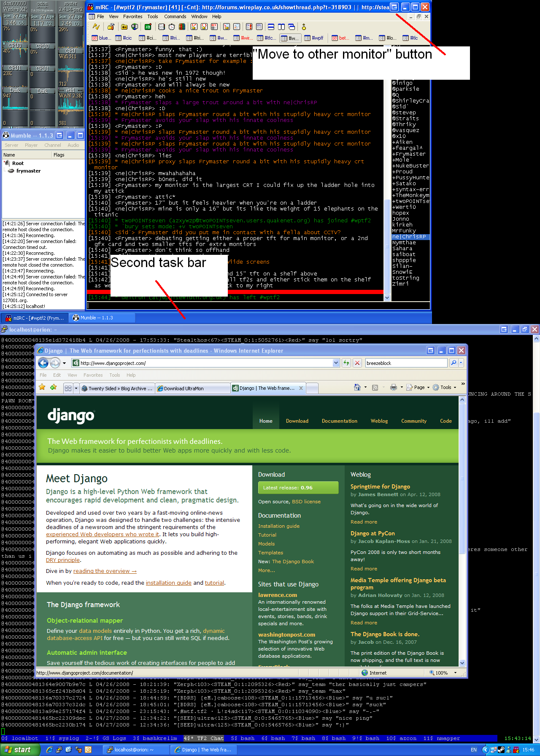The height and width of the screenshot is (756, 540).
Task: Open the IE Print dropdown arrow
Action: (402, 387)
